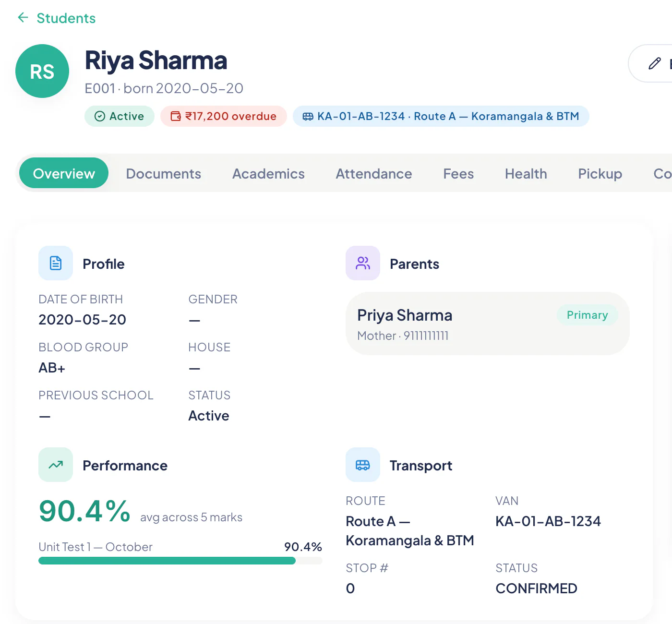Click the KA-01-AB-1234 Route A van badge
The width and height of the screenshot is (672, 624).
441,116
